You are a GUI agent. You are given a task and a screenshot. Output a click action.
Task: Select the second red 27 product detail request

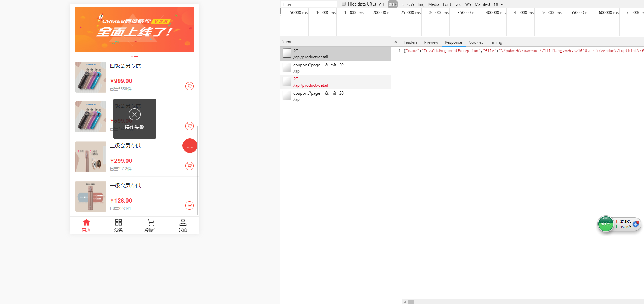(x=335, y=82)
